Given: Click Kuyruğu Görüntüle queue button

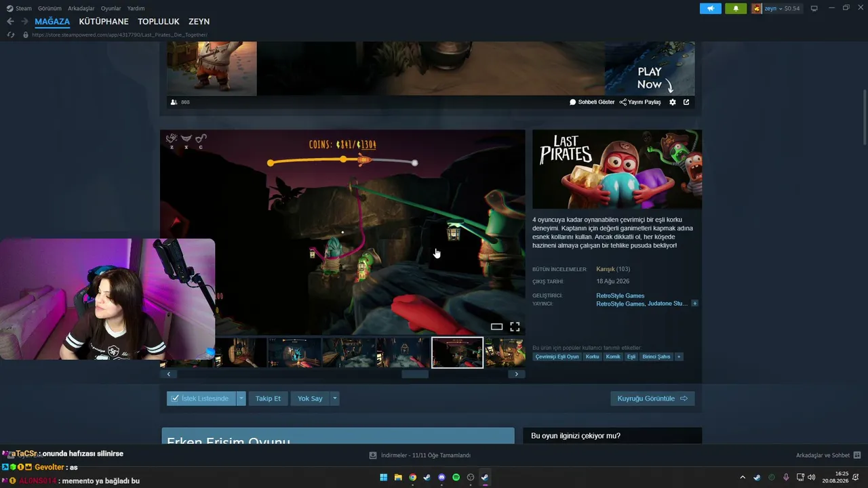Looking at the screenshot, I should (x=652, y=399).
